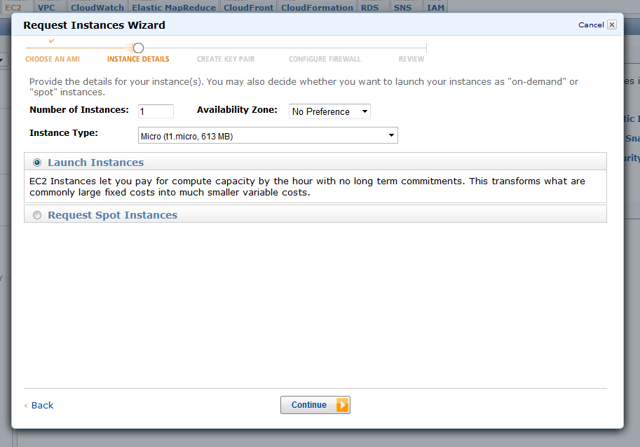640x447 pixels.
Task: Close wizard with the X icon
Action: click(x=612, y=24)
